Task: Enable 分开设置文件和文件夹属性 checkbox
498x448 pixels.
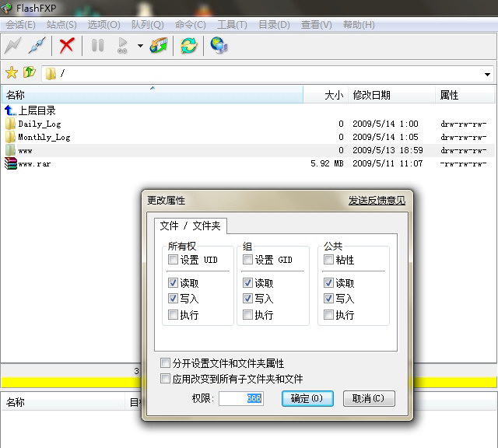Action: tap(165, 362)
